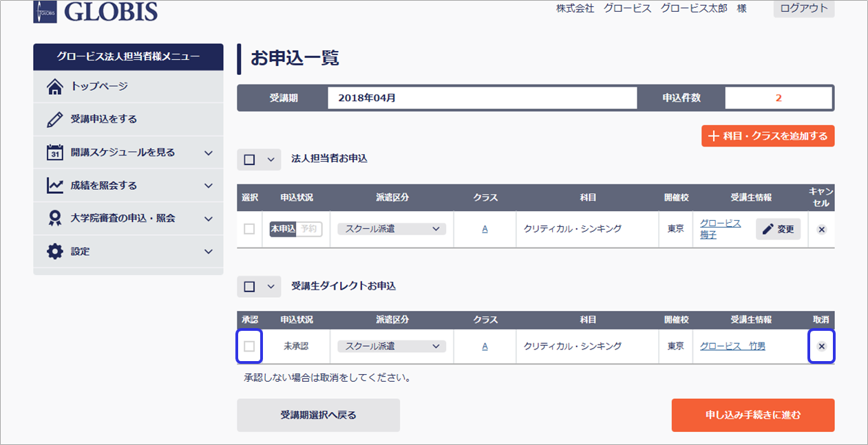Open the スクール派遣 dropdown in 梅子 row
This screenshot has height=445, width=868.
tap(392, 229)
